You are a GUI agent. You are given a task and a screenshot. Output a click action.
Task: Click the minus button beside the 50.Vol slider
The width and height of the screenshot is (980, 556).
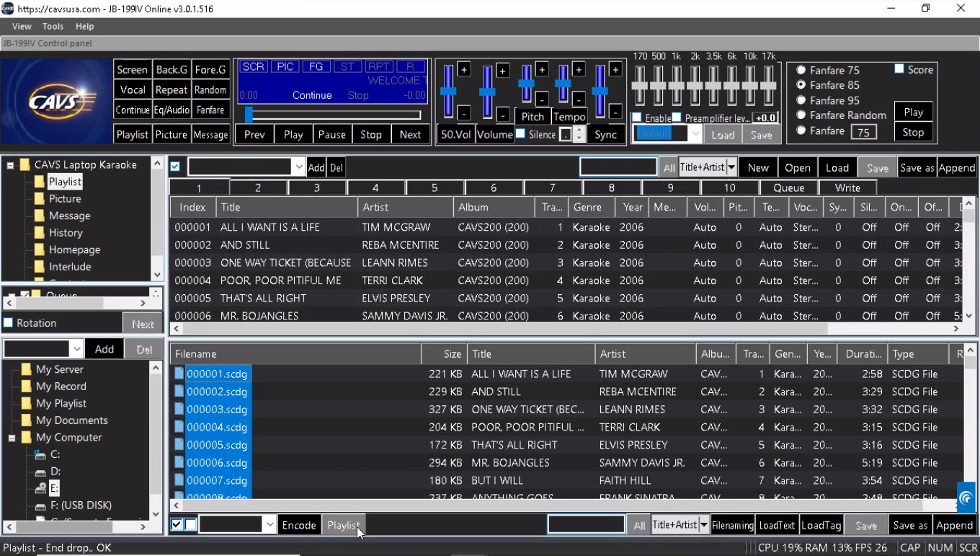pyautogui.click(x=463, y=113)
